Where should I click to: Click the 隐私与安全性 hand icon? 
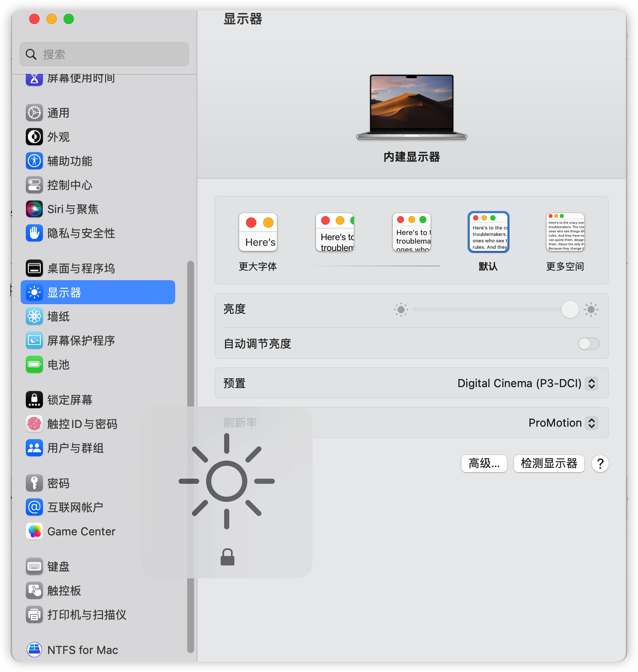tap(34, 233)
